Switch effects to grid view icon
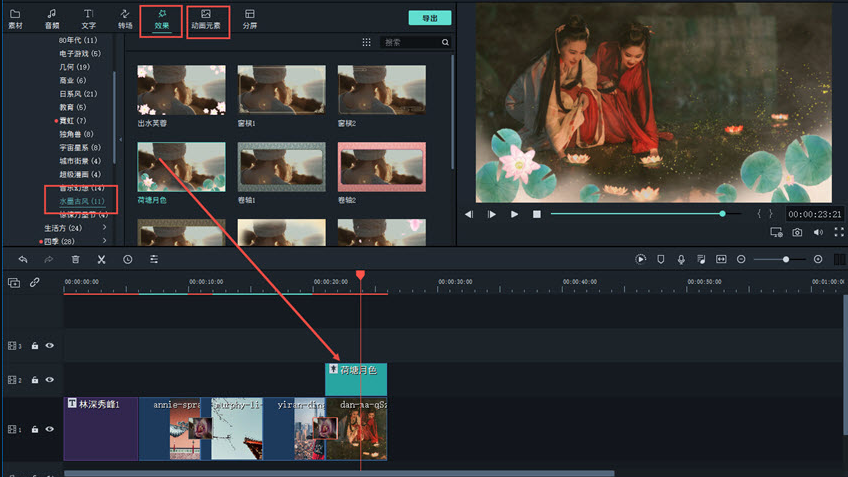848x477 pixels. coord(366,43)
